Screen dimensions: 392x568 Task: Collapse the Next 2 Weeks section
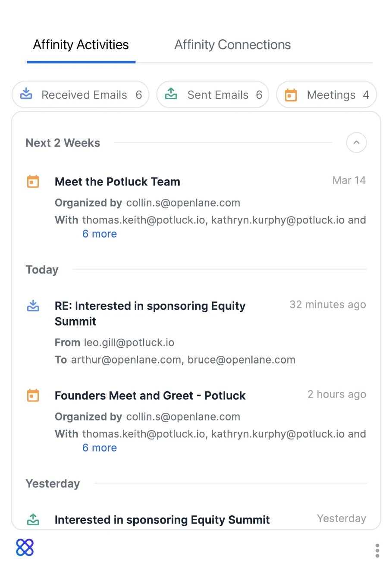pyautogui.click(x=356, y=142)
